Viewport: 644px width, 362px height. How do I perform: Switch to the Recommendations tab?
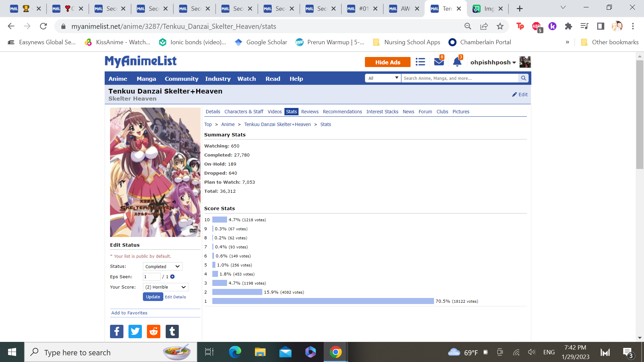[x=342, y=112]
